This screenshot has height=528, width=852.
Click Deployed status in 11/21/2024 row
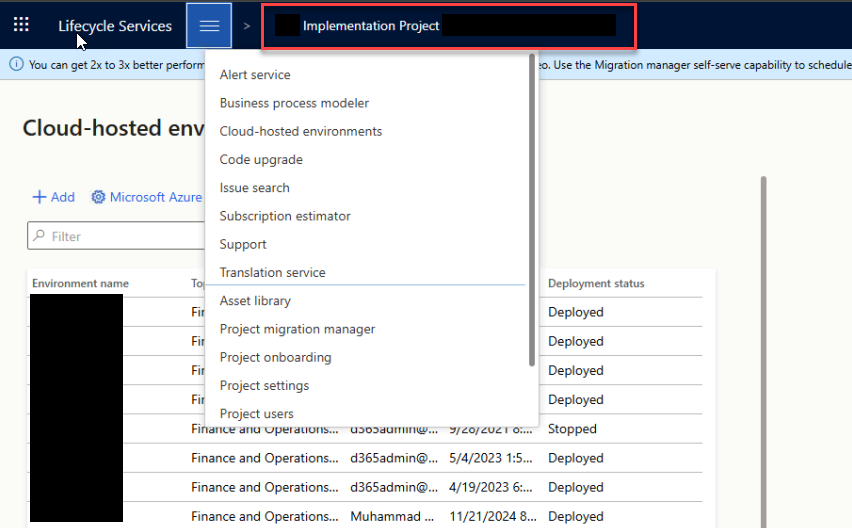click(x=575, y=516)
